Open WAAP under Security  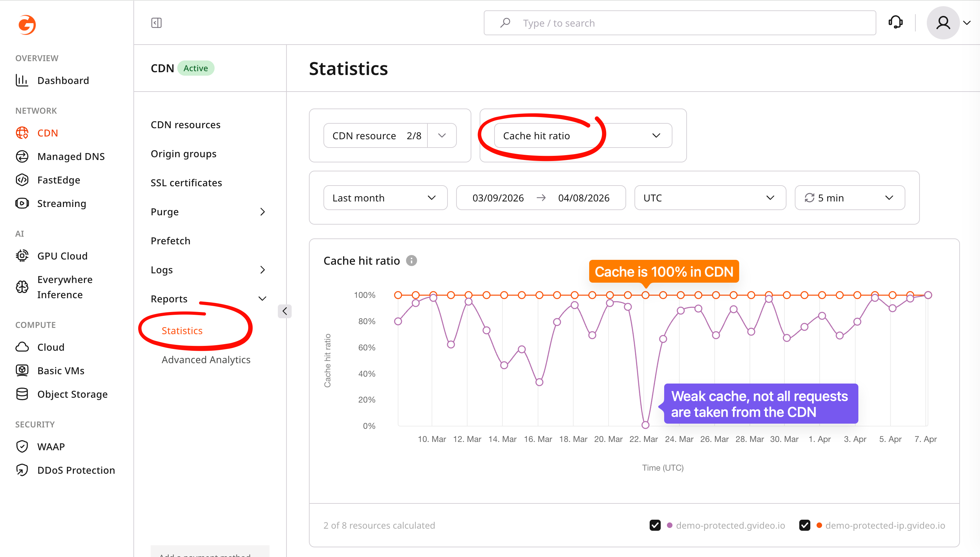click(x=51, y=446)
